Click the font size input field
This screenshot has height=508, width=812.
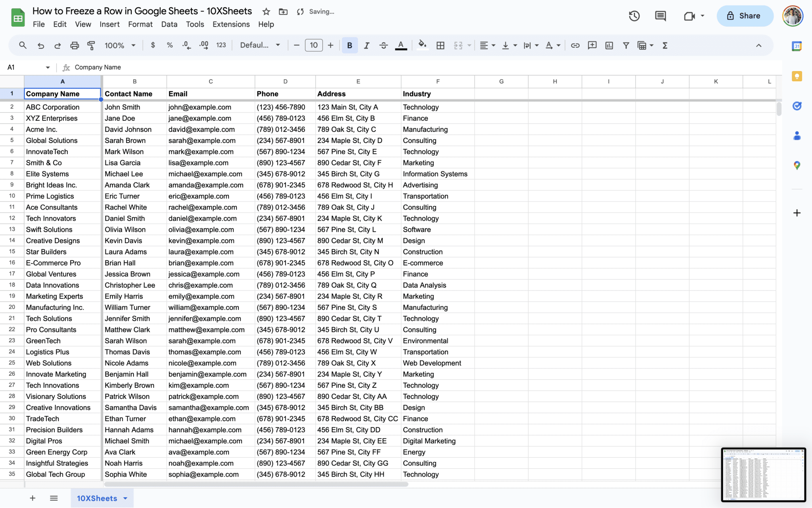pyautogui.click(x=314, y=45)
